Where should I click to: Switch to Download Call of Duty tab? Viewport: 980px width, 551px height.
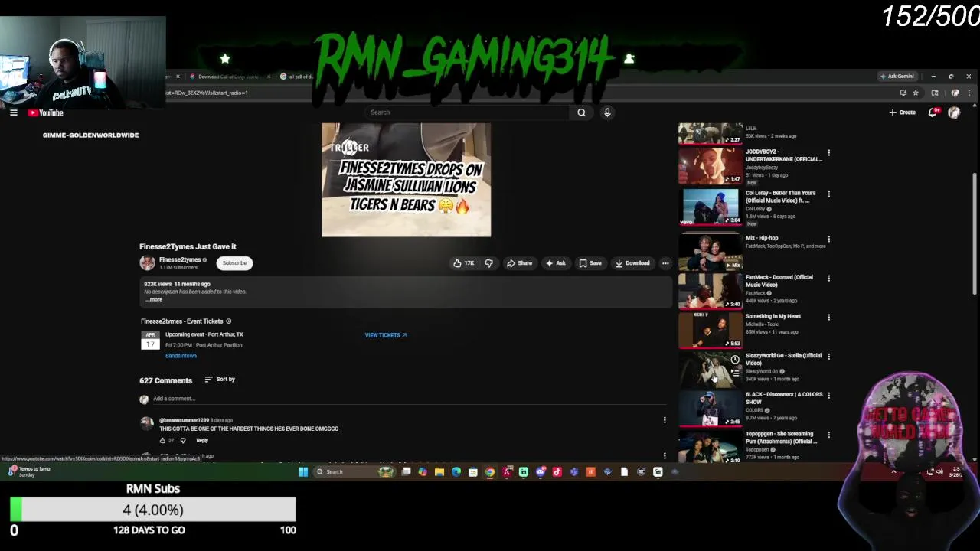228,77
